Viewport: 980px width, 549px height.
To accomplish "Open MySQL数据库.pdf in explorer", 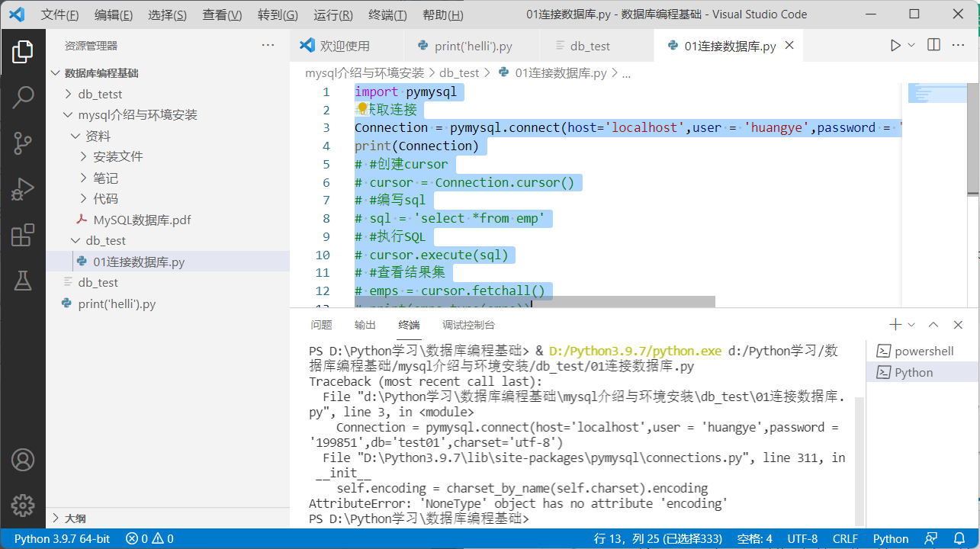I will point(168,220).
